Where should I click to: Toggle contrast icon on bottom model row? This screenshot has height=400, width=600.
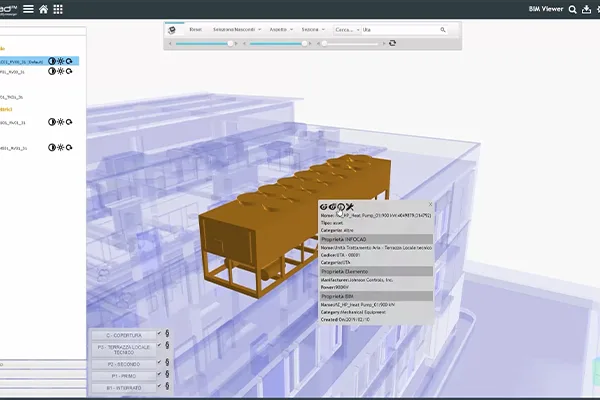[52, 147]
